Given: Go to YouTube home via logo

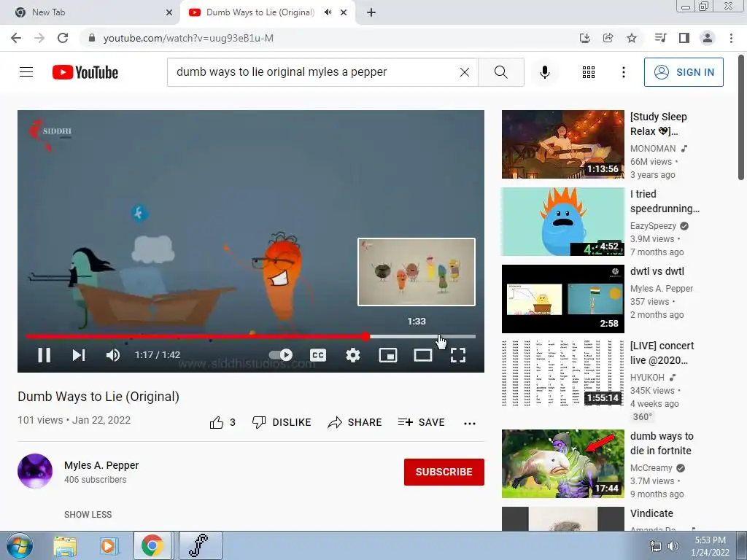Looking at the screenshot, I should [85, 72].
